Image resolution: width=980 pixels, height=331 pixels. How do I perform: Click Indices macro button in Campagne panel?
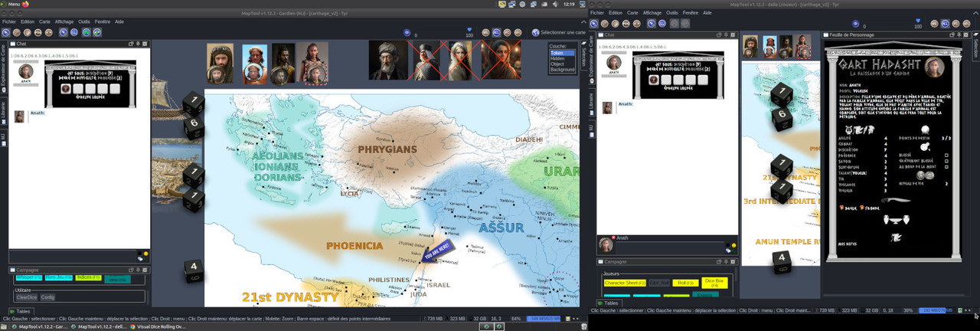(x=88, y=277)
